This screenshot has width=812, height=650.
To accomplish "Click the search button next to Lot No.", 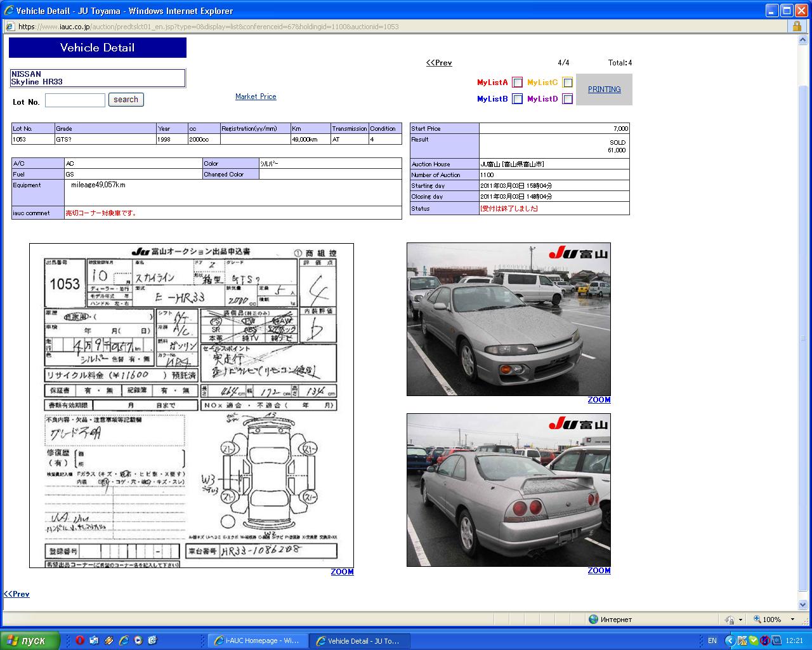I will pos(126,100).
